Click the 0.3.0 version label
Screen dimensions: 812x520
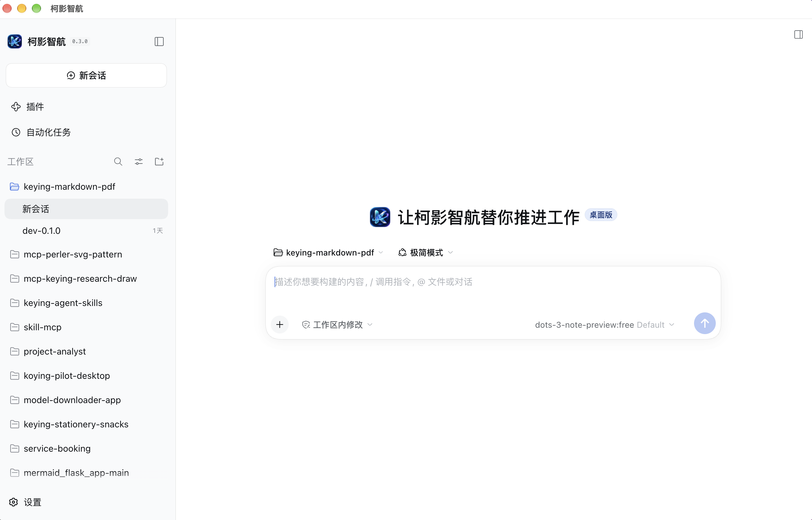pos(80,42)
